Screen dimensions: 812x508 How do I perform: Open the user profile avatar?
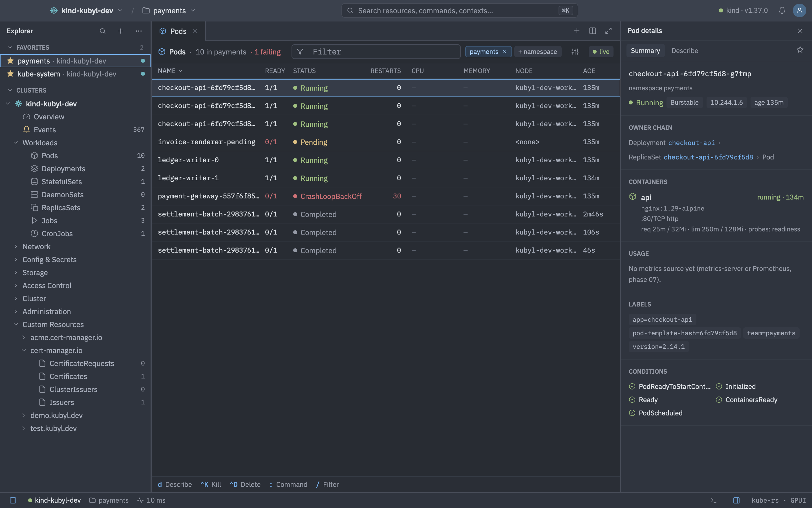click(x=799, y=10)
